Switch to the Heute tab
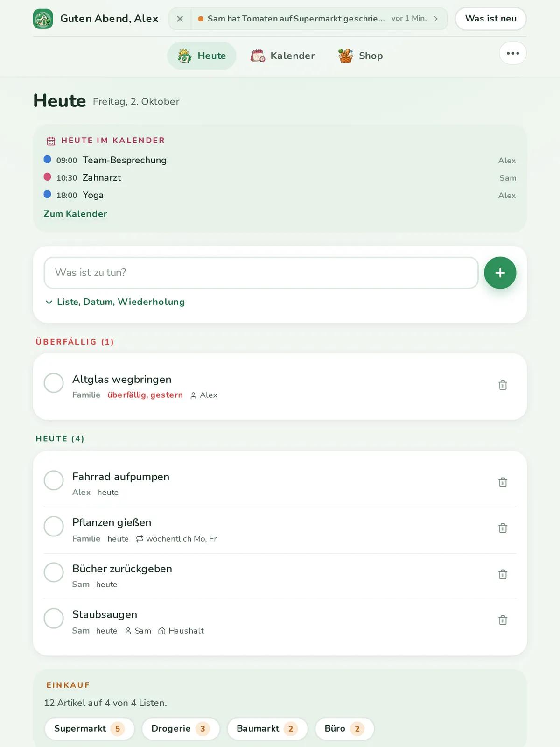 [x=202, y=56]
